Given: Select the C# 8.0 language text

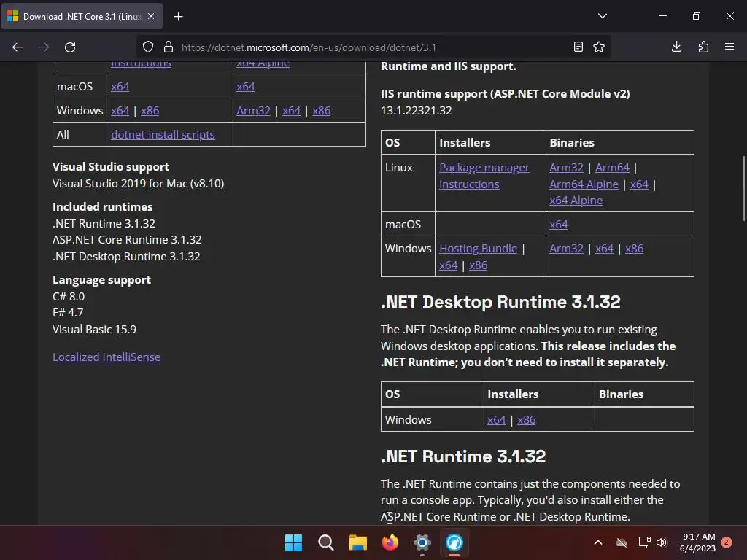Looking at the screenshot, I should click(x=69, y=296).
